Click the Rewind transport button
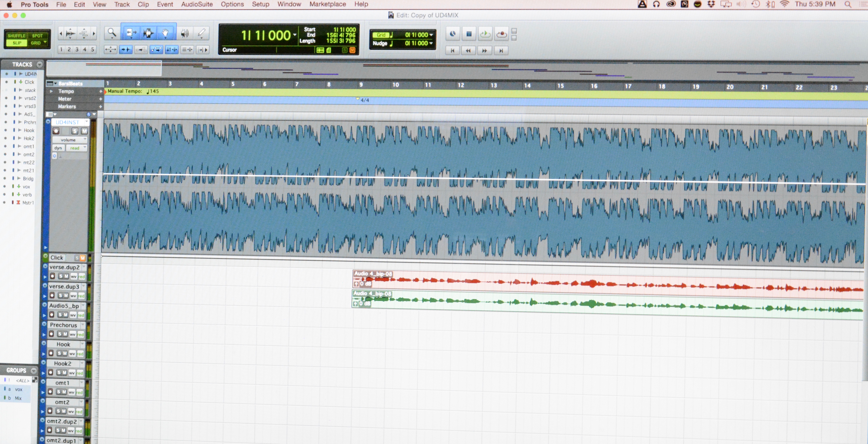868x444 pixels. click(469, 51)
